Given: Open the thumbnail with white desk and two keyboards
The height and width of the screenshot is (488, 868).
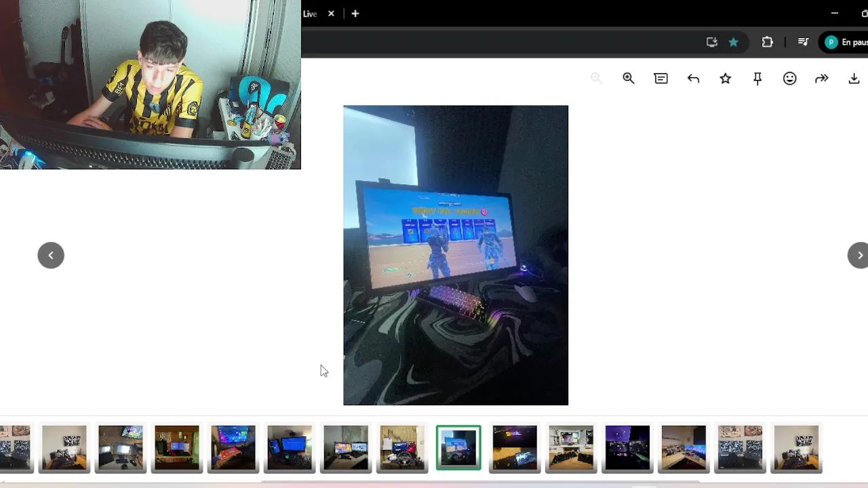Looking at the screenshot, I should click(571, 447).
